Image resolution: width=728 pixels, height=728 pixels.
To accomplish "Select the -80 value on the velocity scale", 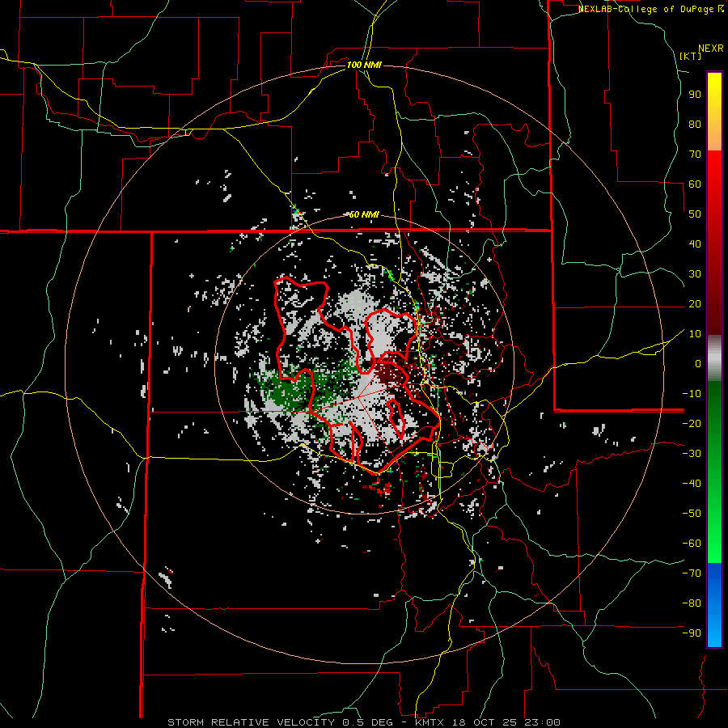I will (x=692, y=603).
